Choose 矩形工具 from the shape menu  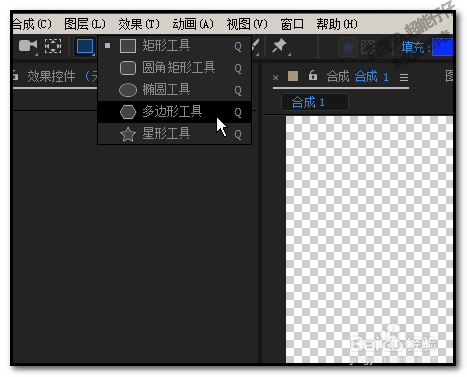(174, 46)
